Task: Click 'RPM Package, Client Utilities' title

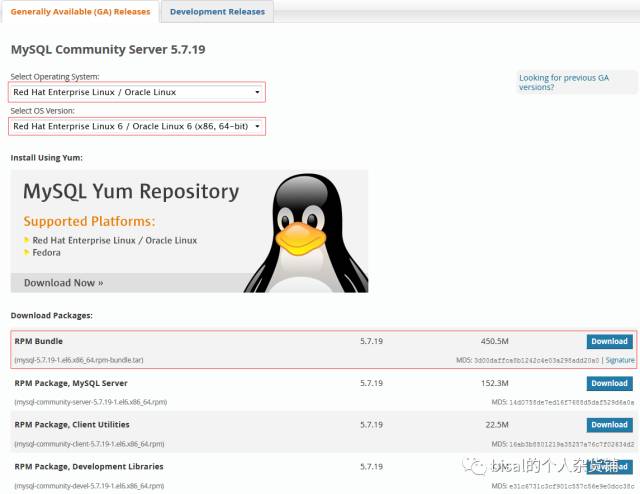Action: tap(72, 425)
